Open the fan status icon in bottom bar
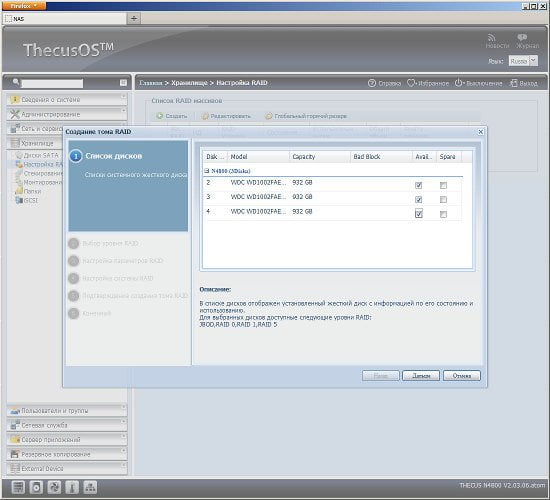550x500 pixels. click(x=54, y=487)
